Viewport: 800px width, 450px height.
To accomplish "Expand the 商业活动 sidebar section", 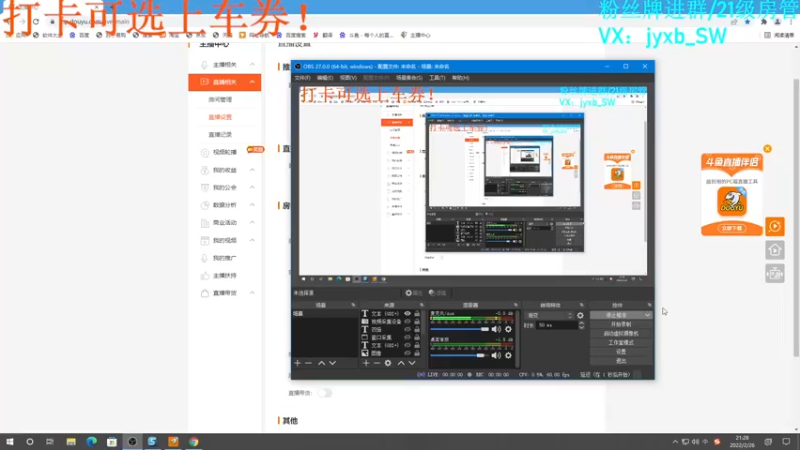I will point(252,222).
